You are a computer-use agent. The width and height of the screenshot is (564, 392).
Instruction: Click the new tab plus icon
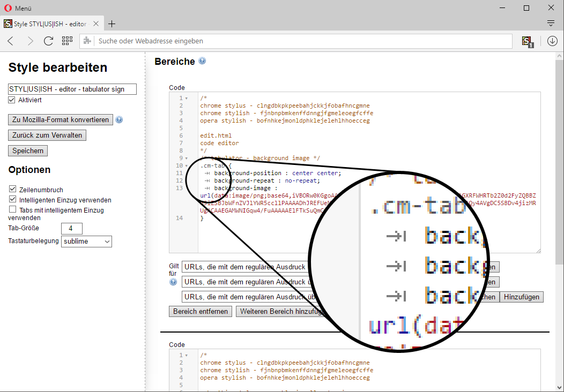[112, 24]
